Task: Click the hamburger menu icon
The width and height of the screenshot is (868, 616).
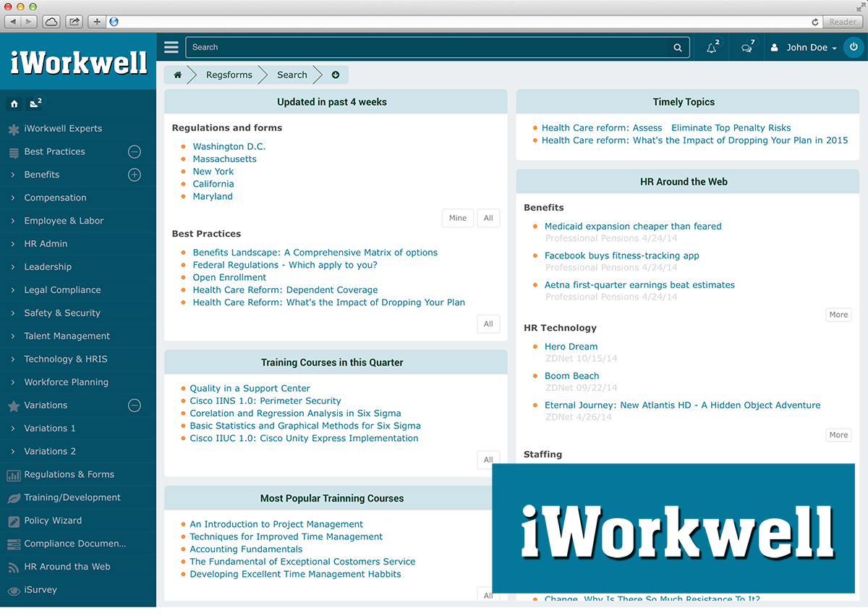Action: 171,46
